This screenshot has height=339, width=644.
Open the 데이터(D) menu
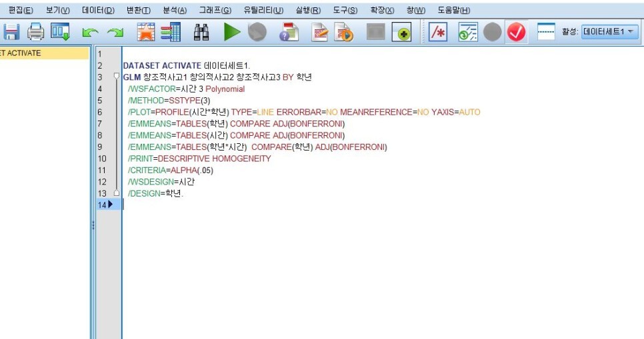pos(98,10)
